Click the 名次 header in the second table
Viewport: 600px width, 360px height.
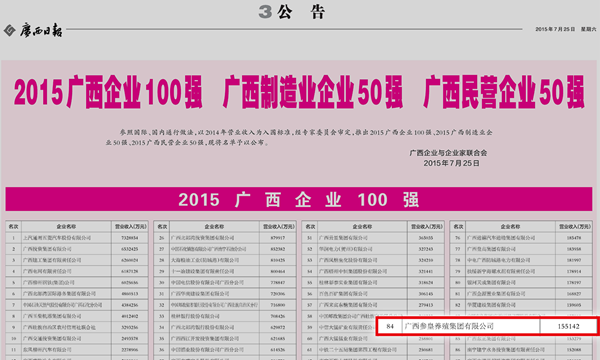[162, 226]
